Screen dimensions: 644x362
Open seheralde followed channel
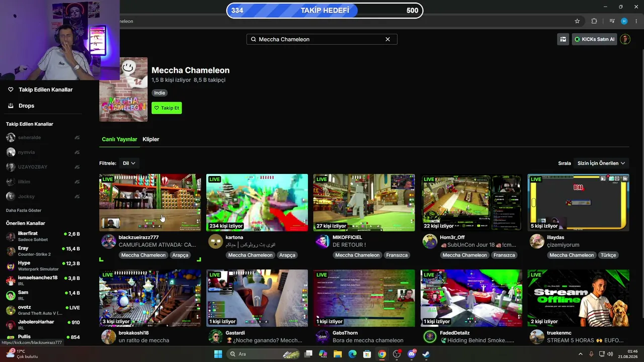click(x=43, y=137)
